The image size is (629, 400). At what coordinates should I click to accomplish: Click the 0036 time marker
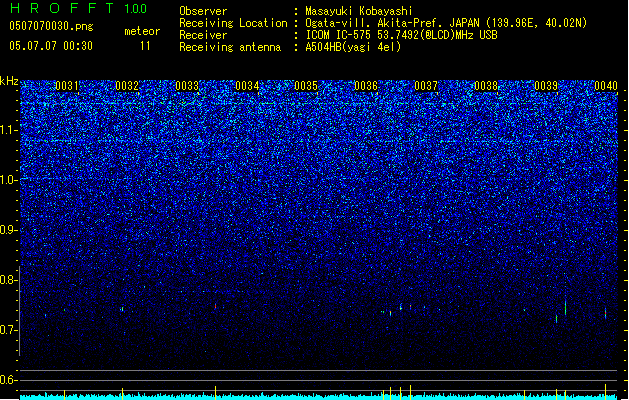click(x=366, y=86)
